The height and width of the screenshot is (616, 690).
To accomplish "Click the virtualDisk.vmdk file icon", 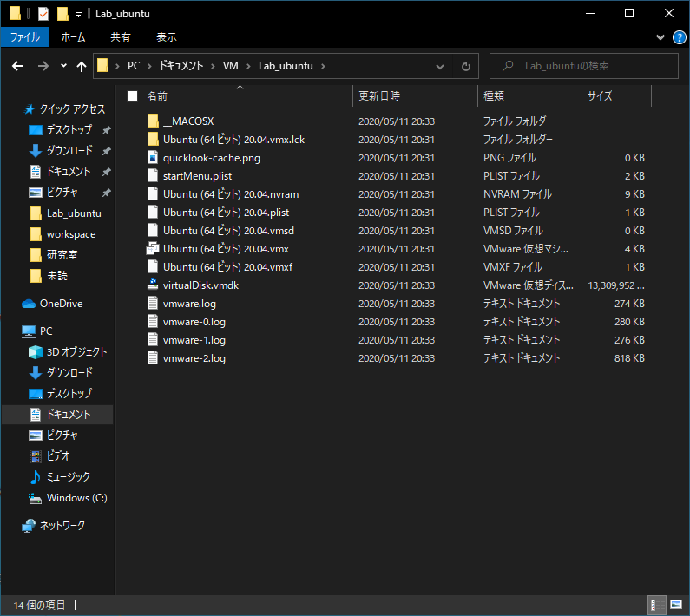I will tap(153, 285).
